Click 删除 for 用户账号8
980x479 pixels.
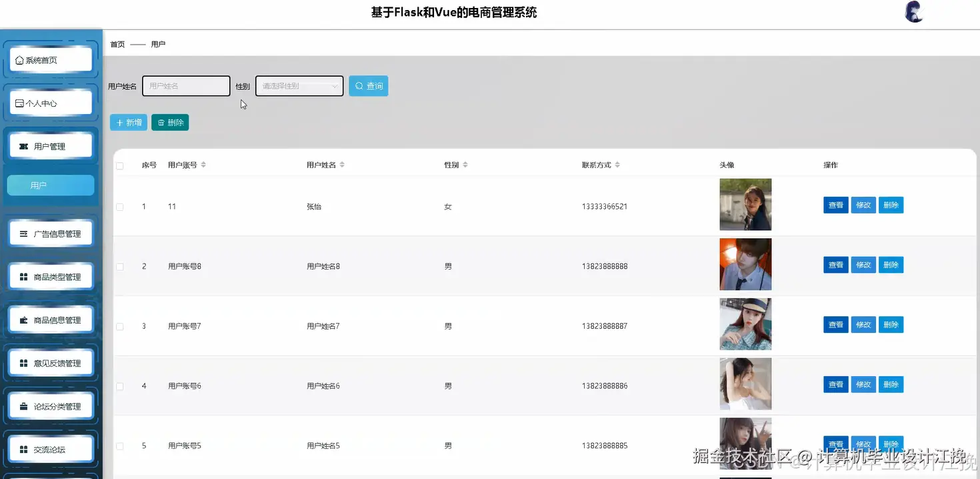tap(891, 265)
